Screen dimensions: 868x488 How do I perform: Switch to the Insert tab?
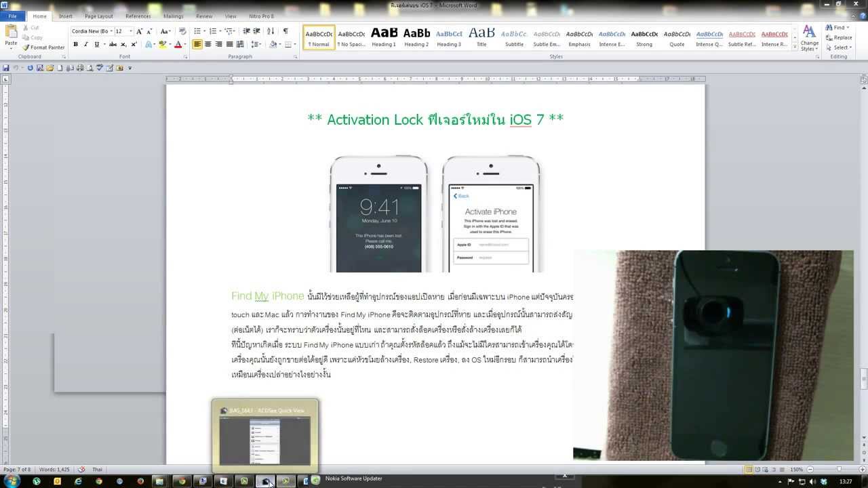pos(66,16)
